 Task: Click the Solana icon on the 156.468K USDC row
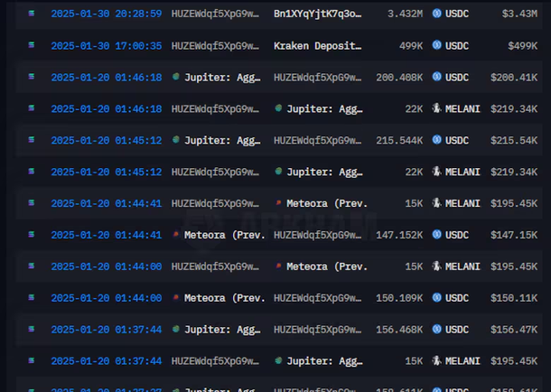coord(32,329)
